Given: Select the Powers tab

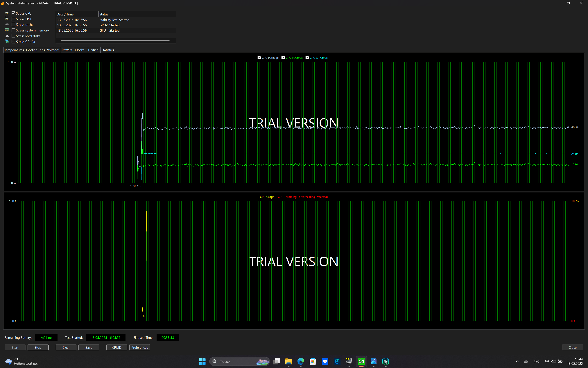Looking at the screenshot, I should coord(67,50).
